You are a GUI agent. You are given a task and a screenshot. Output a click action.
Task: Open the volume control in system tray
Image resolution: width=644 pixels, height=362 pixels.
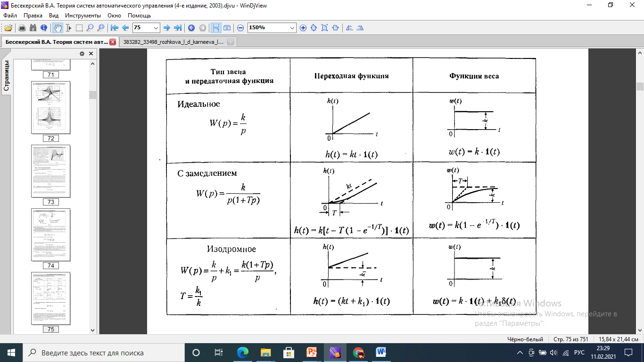tap(553, 353)
